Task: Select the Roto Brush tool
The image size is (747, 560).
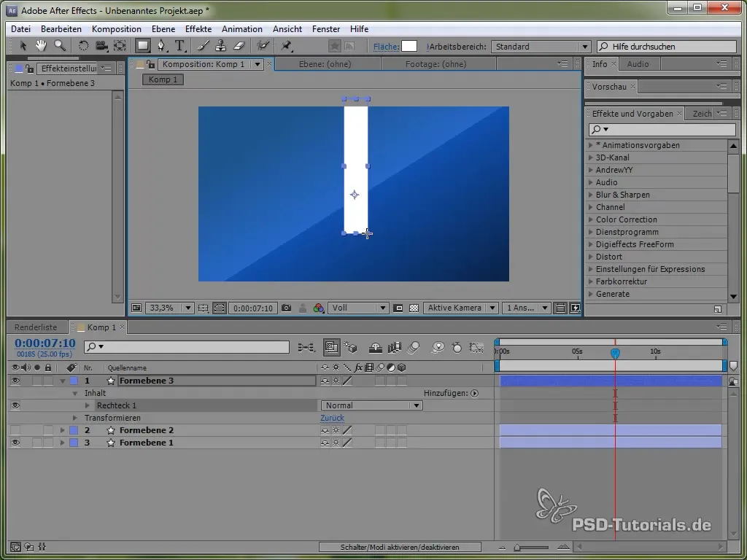Action: point(263,46)
